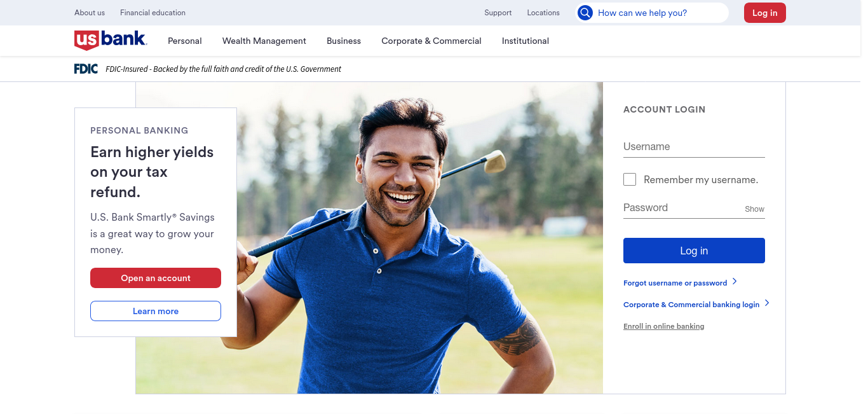Click the Open an account button
The image size is (868, 414).
coord(156,278)
